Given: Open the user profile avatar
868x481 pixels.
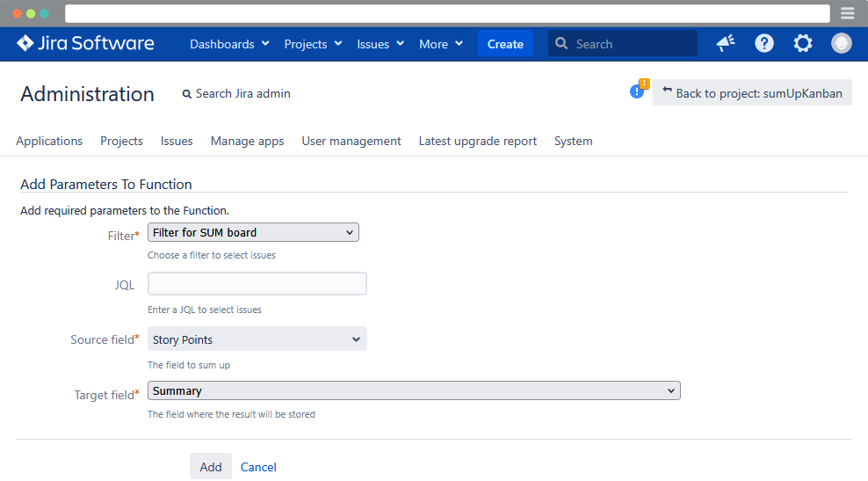Looking at the screenshot, I should click(x=842, y=43).
